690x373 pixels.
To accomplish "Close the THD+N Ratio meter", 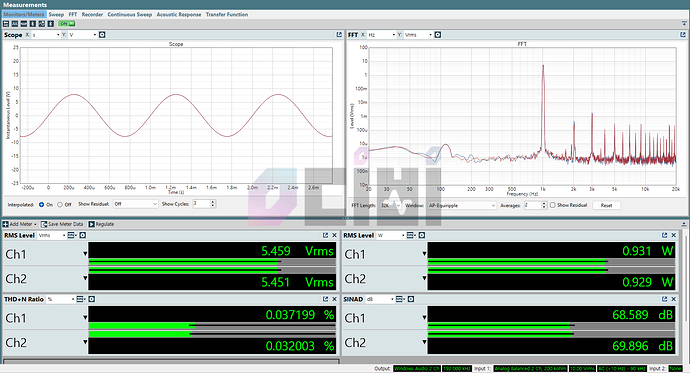I will pos(334,299).
